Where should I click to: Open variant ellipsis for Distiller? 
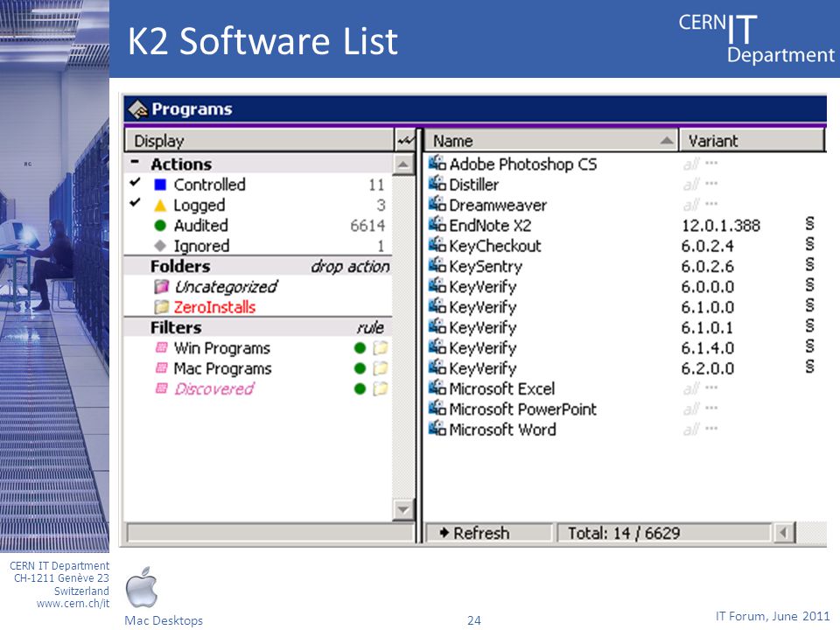click(x=711, y=183)
